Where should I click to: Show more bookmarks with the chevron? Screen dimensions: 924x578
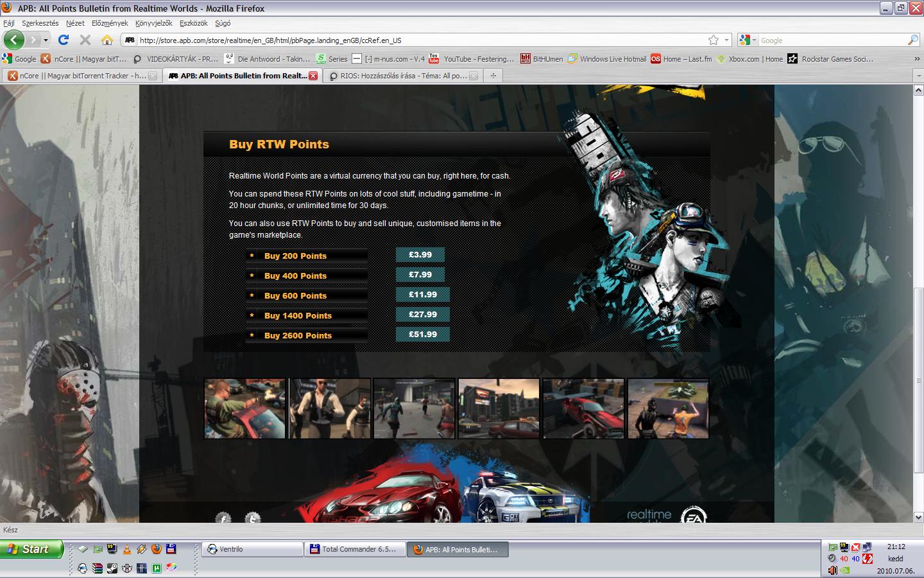point(917,58)
